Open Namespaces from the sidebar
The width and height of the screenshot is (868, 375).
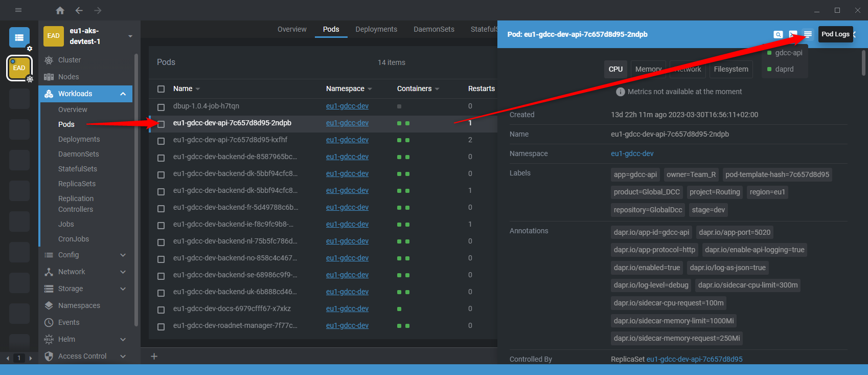tap(79, 305)
